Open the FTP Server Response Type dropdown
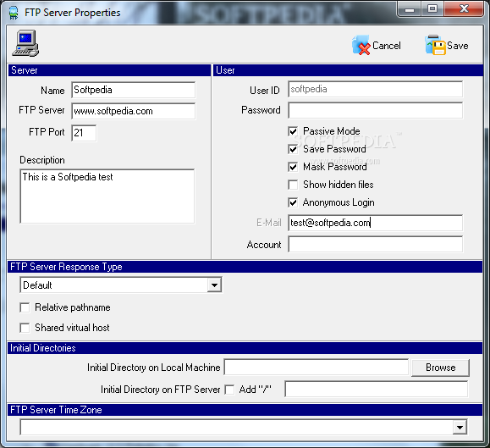 (x=214, y=285)
